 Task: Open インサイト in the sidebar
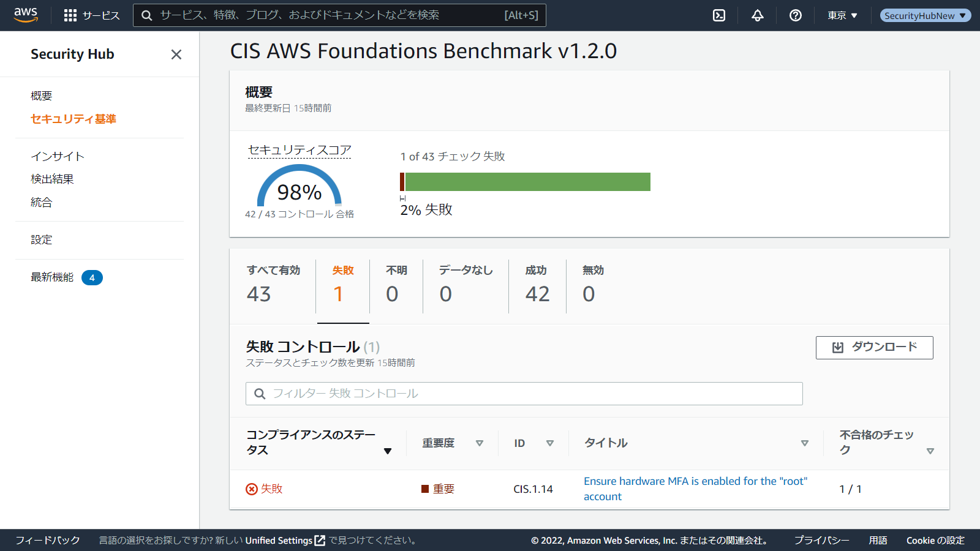tap(58, 156)
